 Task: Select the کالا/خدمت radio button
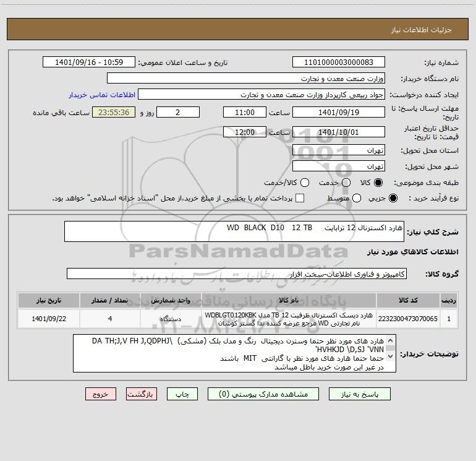point(305,183)
